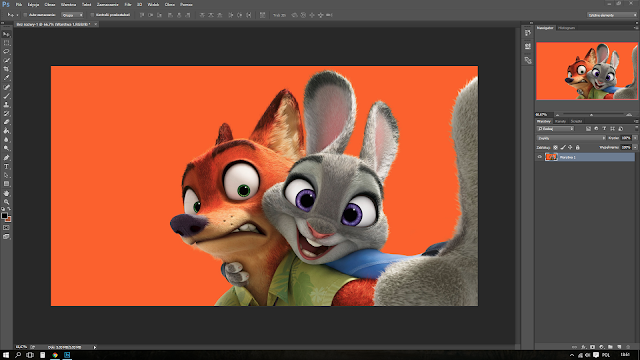Screen dimensions: 640x360
Task: Toggle lock position icon
Action: tap(570, 147)
